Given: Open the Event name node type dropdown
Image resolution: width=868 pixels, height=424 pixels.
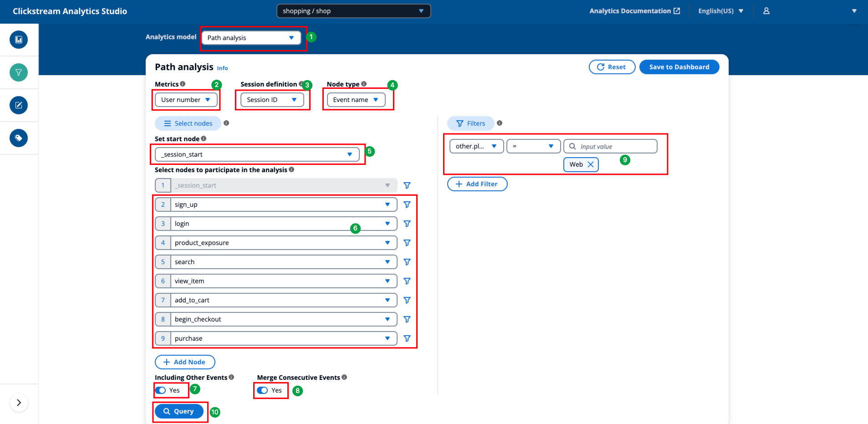Looking at the screenshot, I should 356,100.
